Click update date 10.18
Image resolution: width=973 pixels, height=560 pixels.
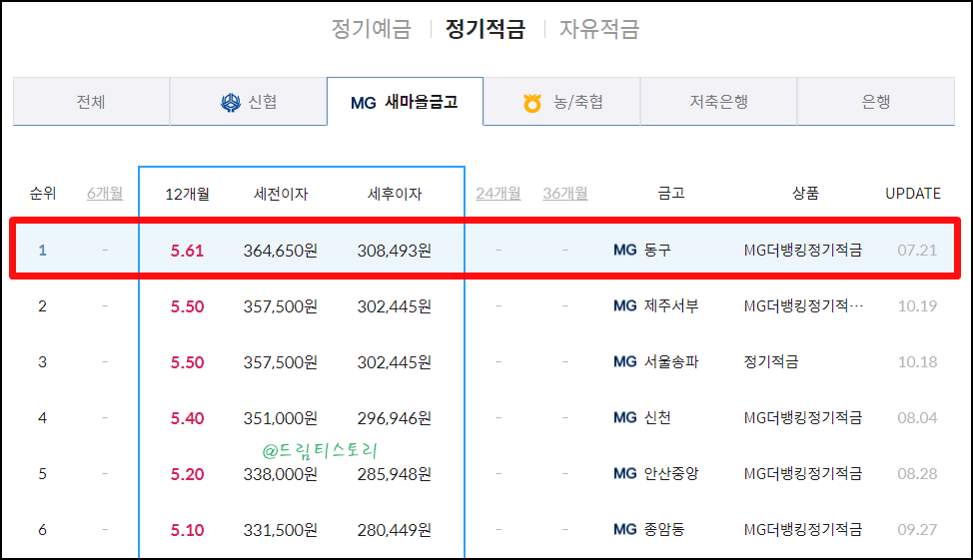point(917,361)
